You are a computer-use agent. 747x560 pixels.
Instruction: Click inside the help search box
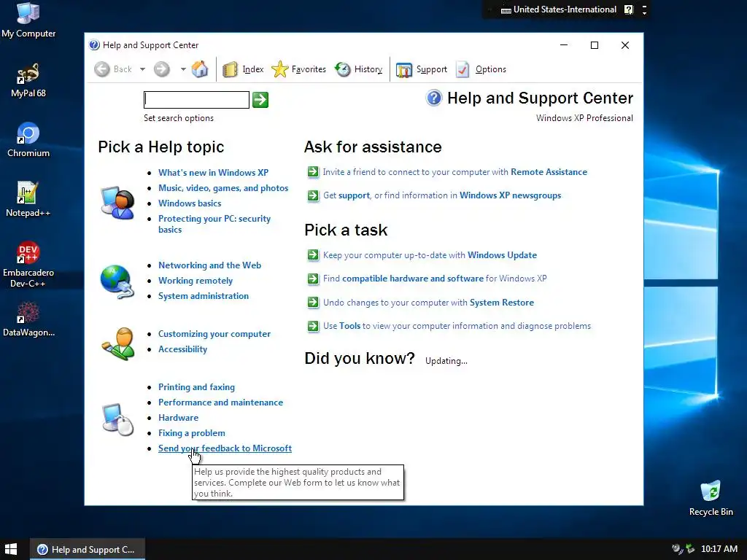196,99
